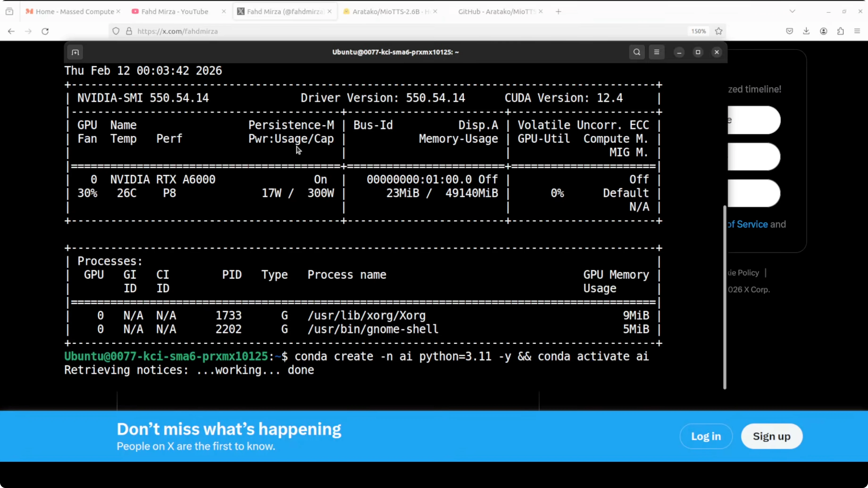This screenshot has height=488, width=868.
Task: Click the shield tracking protection icon
Action: click(x=116, y=31)
